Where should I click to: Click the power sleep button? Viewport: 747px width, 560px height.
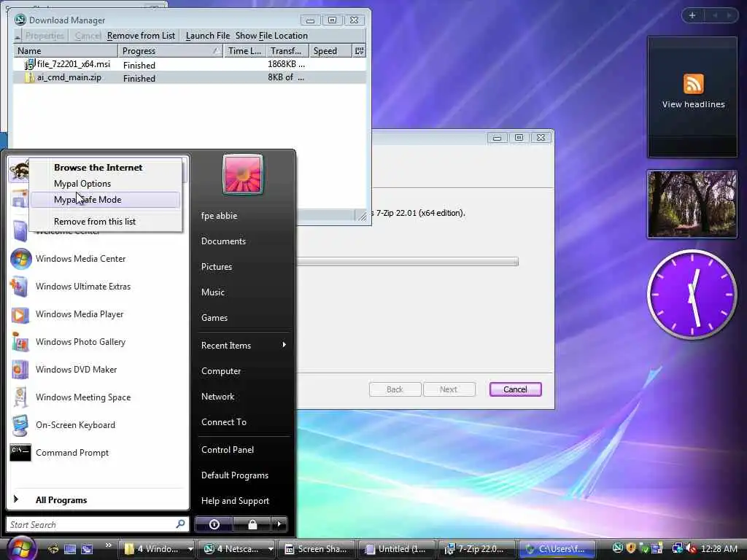214,524
